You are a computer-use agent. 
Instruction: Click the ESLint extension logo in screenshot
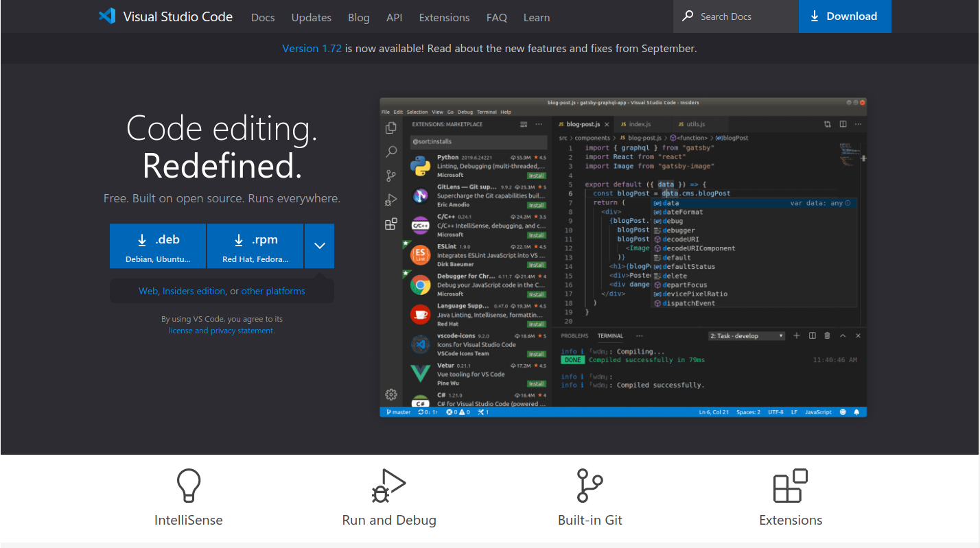point(420,255)
